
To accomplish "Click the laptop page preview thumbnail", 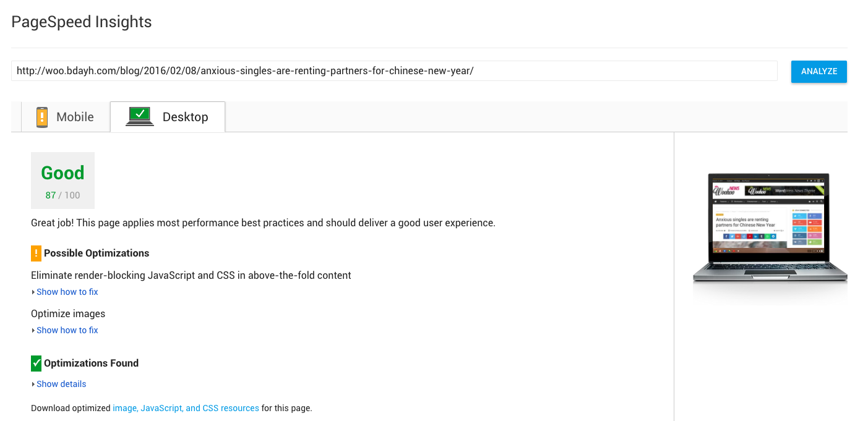I will click(x=769, y=229).
